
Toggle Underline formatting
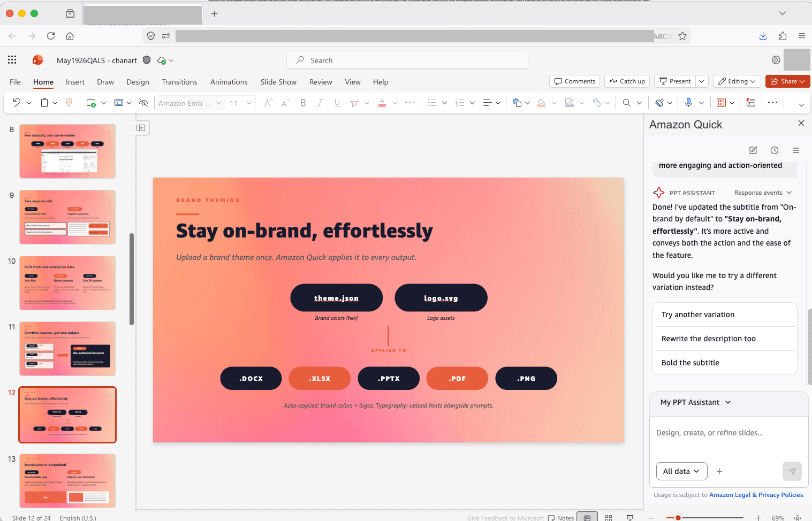tap(337, 103)
